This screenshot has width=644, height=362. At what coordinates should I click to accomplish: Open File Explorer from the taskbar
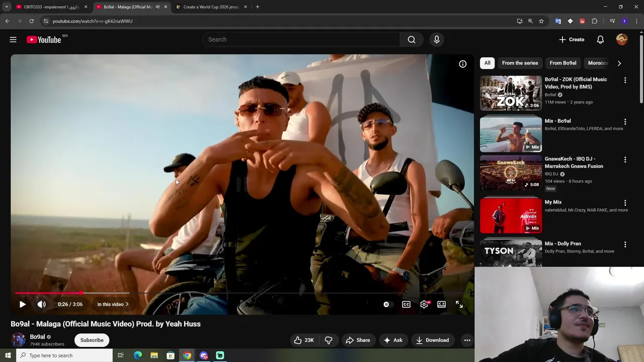[x=154, y=355]
